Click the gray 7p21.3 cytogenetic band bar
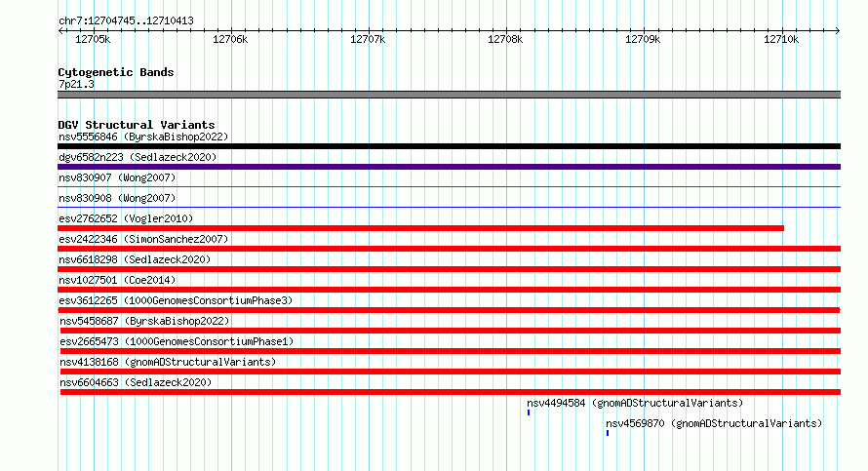The height and width of the screenshot is (471, 868). pos(449,95)
